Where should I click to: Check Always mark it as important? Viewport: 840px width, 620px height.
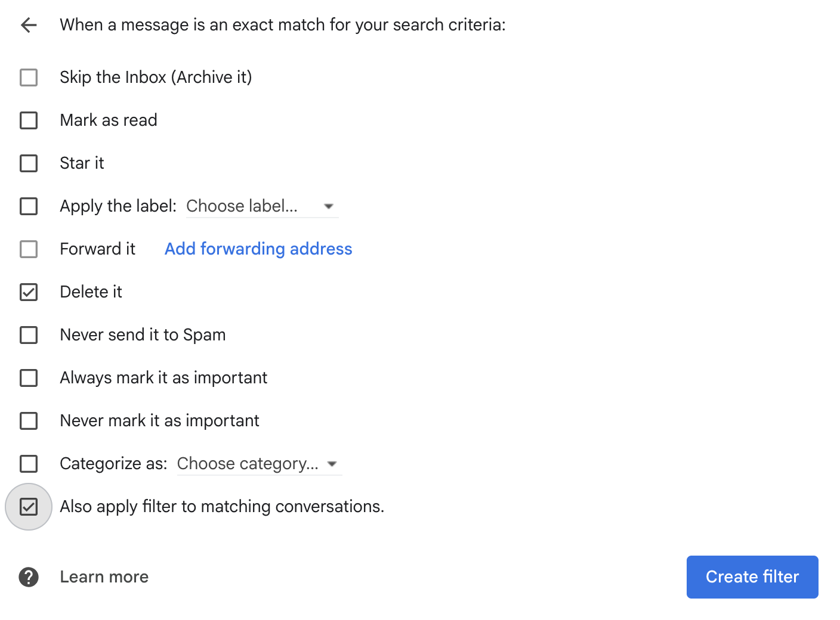tap(29, 378)
